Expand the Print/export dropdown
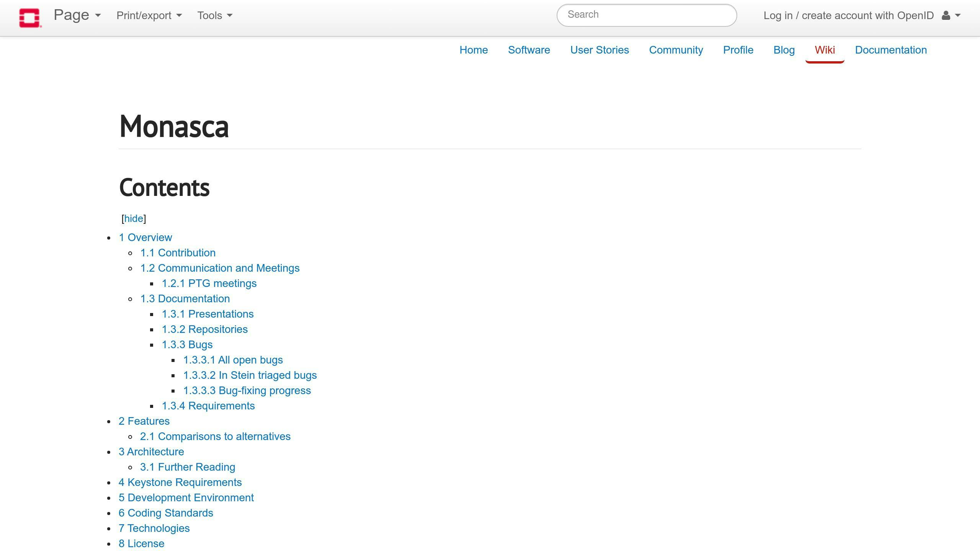 (x=149, y=16)
